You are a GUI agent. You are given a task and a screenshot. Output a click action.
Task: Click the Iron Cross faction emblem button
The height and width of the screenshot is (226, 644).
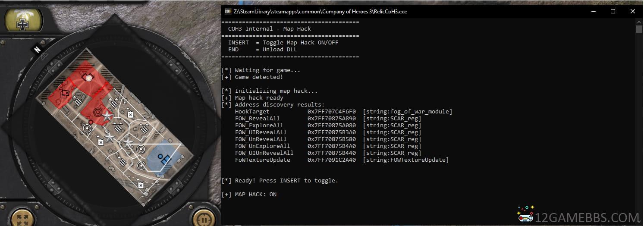23,21
